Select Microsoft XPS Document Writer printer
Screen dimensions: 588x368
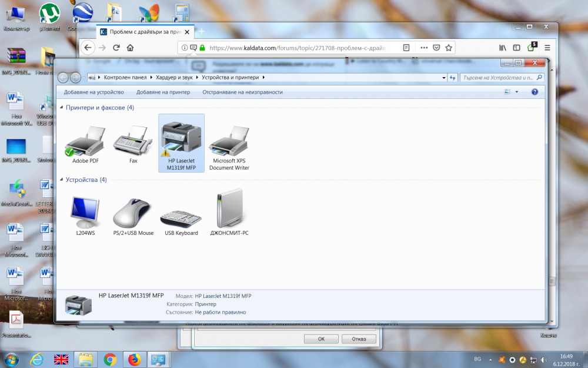point(229,148)
